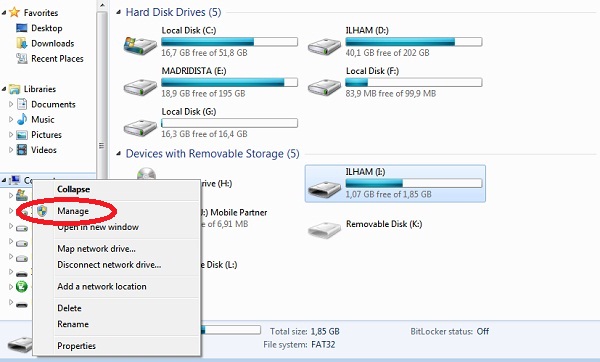Click navigation pane scrollbar thumb
The height and width of the screenshot is (362, 600).
[x=102, y=96]
